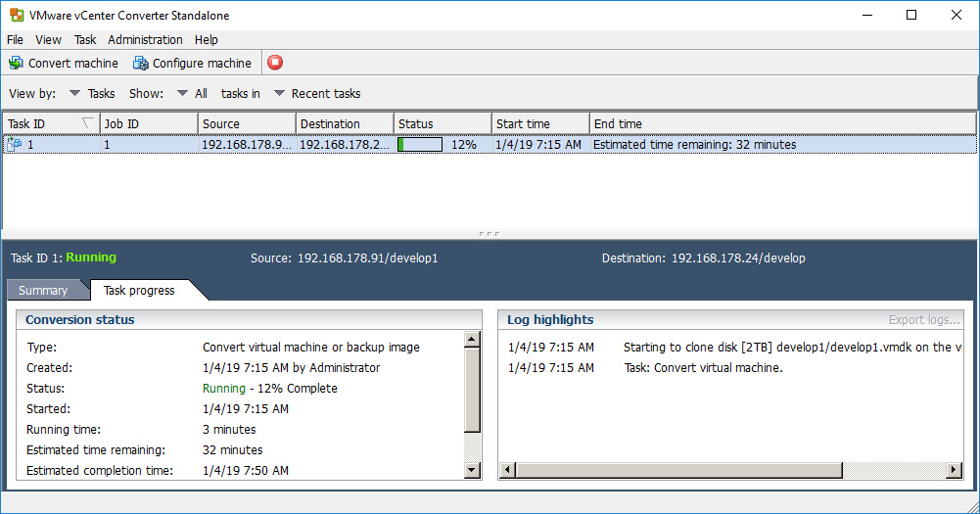Sort by the Task ID column header
The height and width of the screenshot is (514, 980).
(x=51, y=123)
